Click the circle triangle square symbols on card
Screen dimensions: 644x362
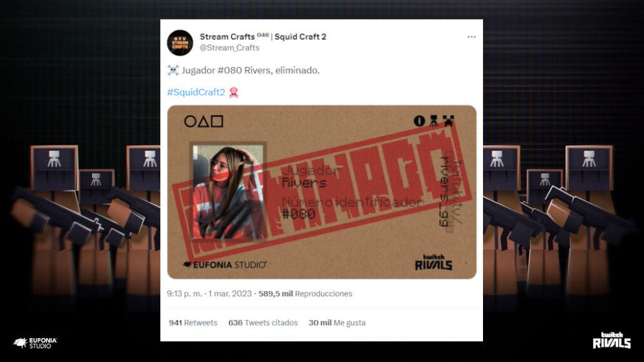point(204,121)
